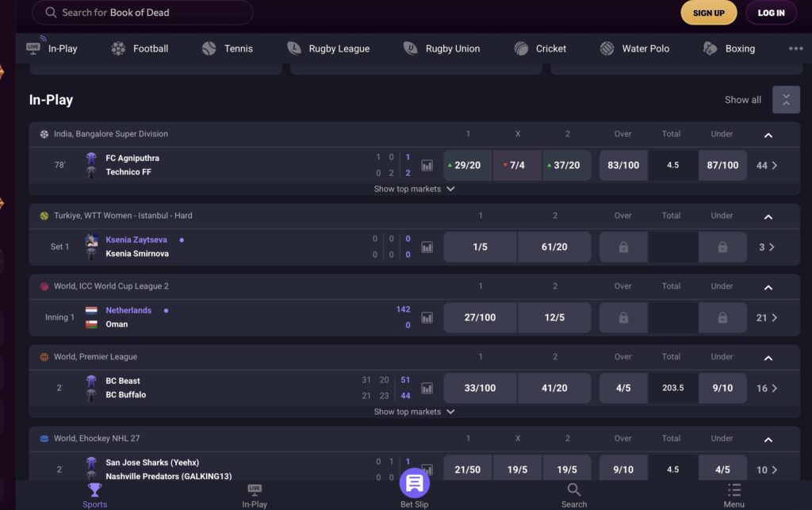
Task: Open all 16 markets for BC Beast
Action: coord(767,389)
